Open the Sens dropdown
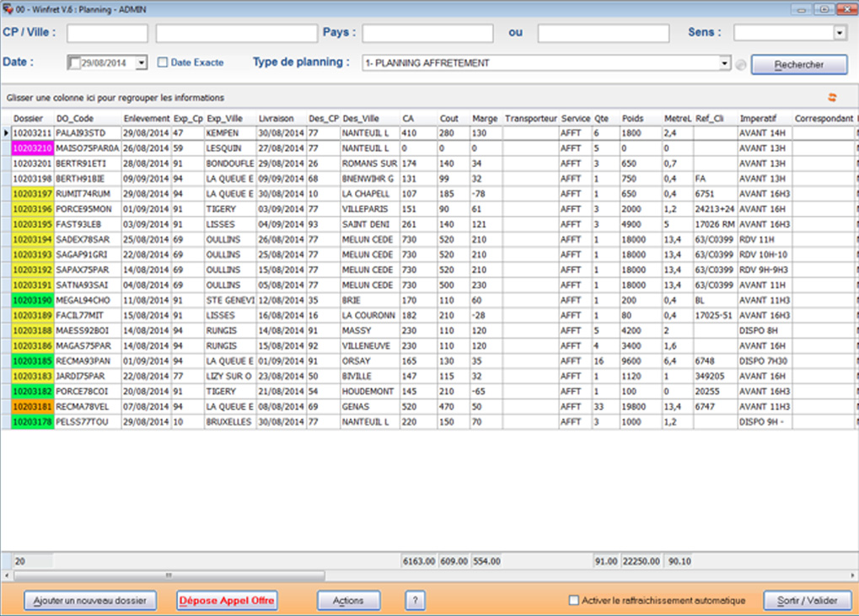Screen dimensions: 859x616 pyautogui.click(x=840, y=33)
